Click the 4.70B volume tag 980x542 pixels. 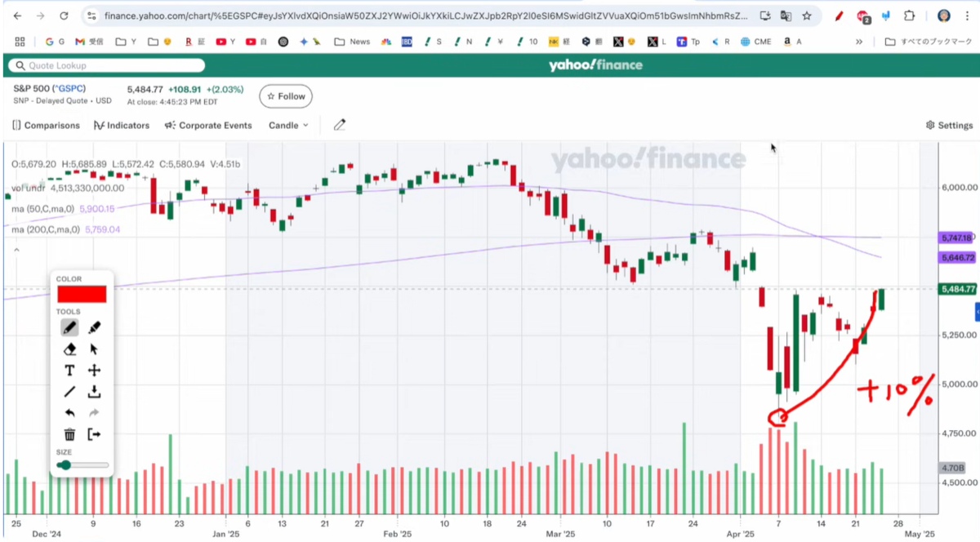pyautogui.click(x=954, y=468)
